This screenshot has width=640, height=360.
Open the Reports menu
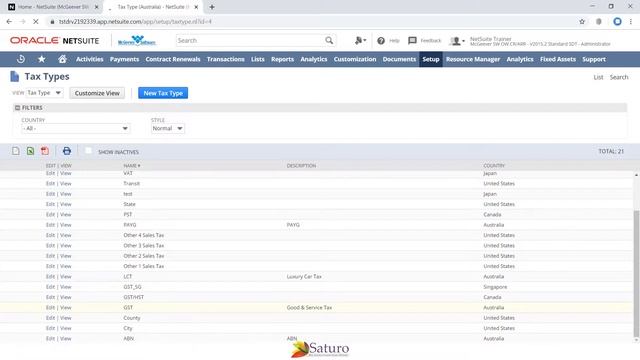(x=282, y=59)
